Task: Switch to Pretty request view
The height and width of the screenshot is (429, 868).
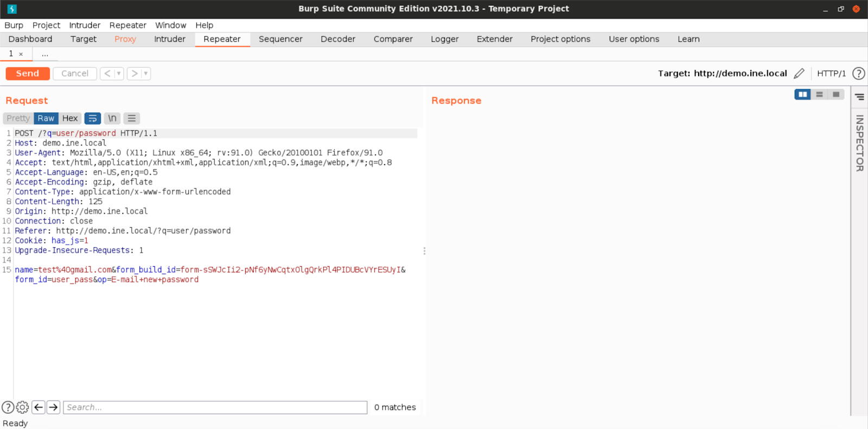Action: tap(18, 118)
